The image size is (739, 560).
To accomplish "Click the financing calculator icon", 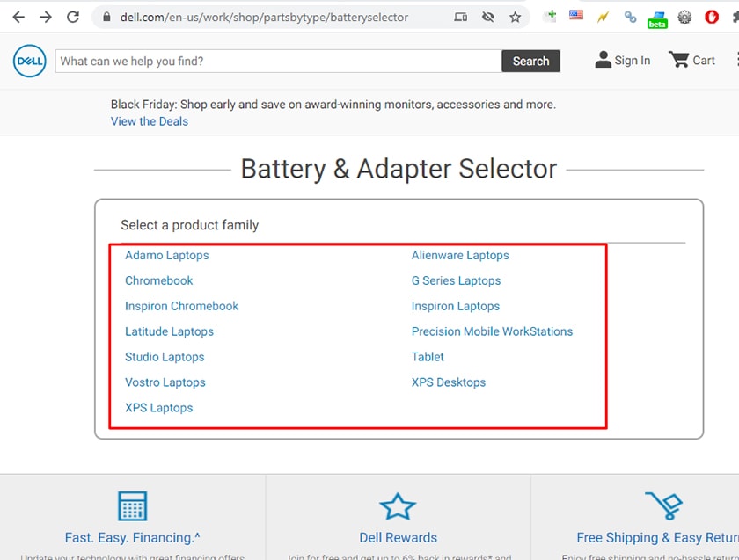I will pos(132,506).
